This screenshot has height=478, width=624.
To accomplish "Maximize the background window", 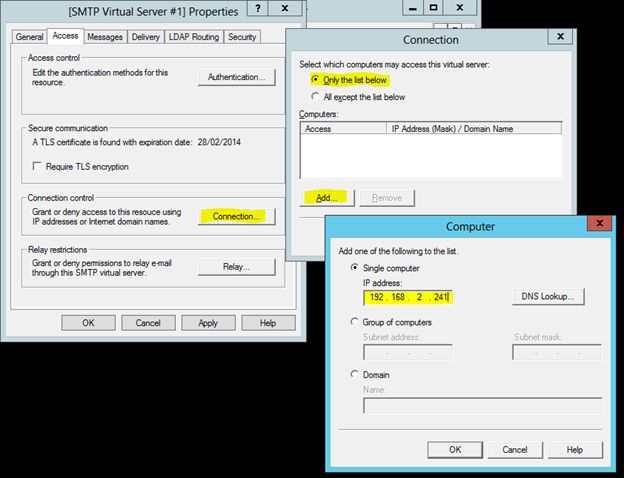I will [x=433, y=8].
